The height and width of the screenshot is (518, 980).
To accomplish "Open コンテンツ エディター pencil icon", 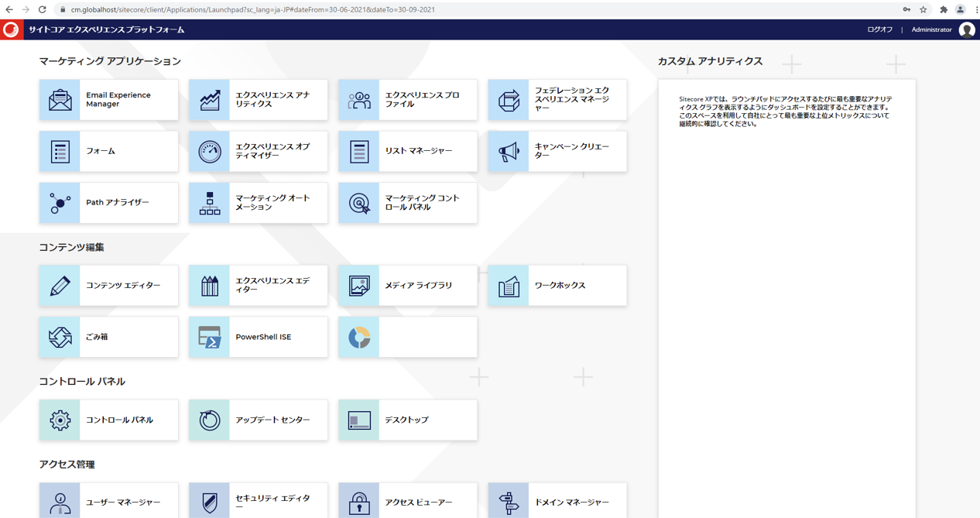I will click(60, 286).
